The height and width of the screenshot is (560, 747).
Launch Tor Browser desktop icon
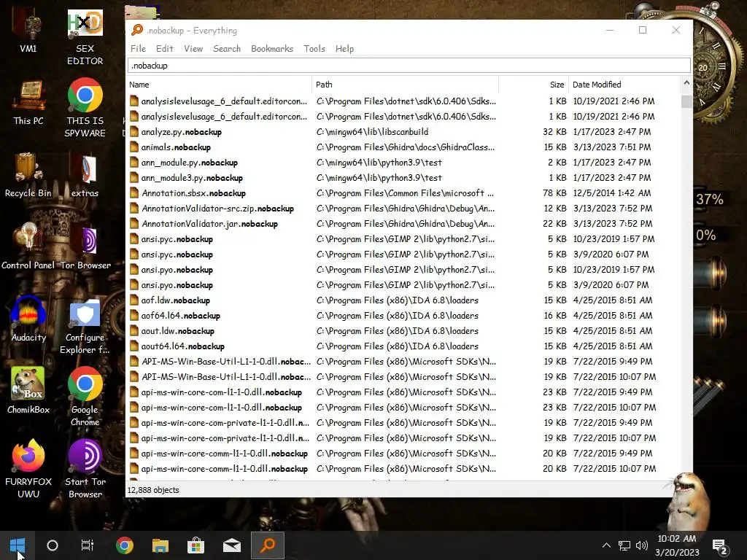point(85,248)
